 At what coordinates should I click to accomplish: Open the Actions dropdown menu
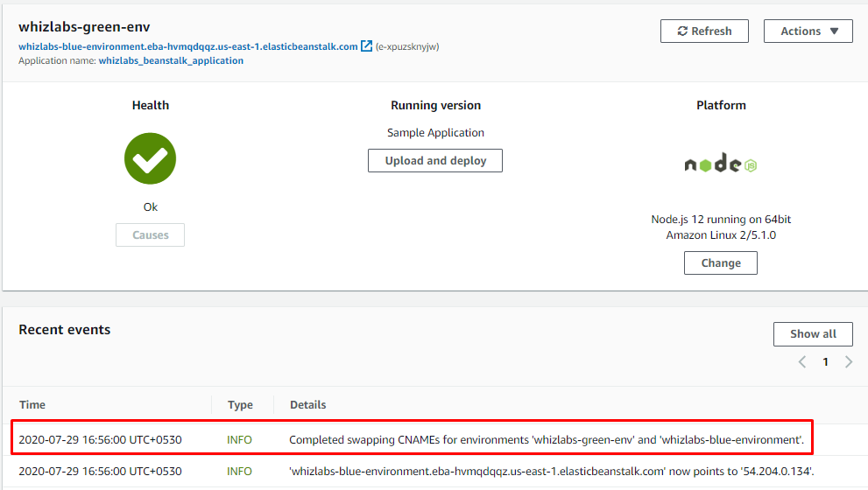click(x=808, y=31)
